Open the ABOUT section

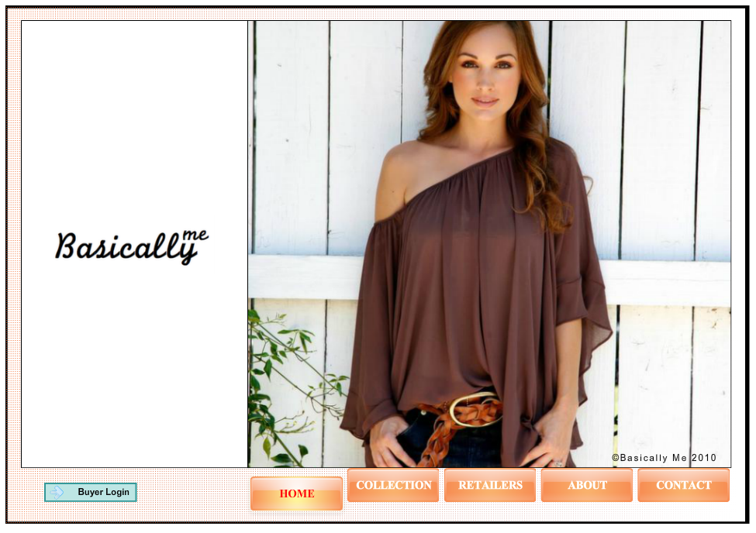point(587,485)
